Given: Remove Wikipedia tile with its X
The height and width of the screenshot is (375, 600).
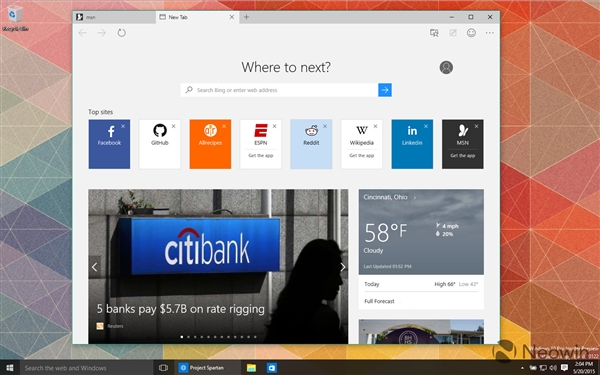Looking at the screenshot, I should coord(375,126).
